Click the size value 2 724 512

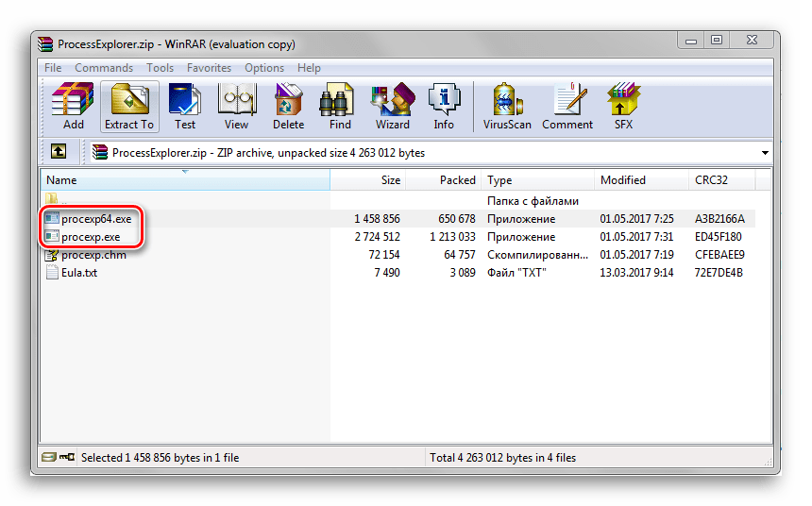tap(377, 237)
